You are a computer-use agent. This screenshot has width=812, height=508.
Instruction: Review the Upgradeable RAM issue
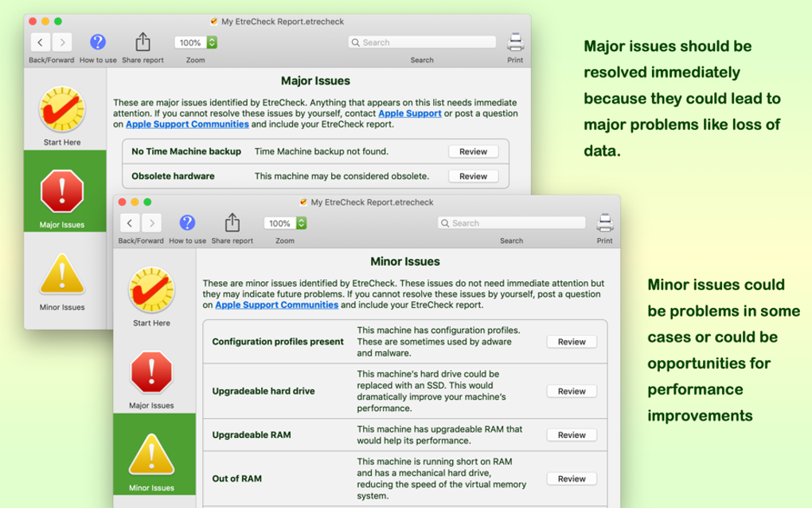click(571, 435)
